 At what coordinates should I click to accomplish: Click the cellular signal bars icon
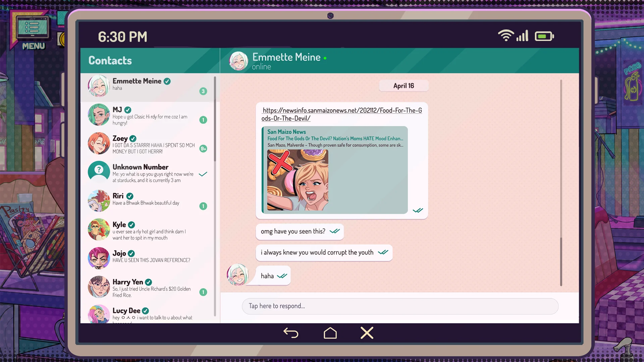coord(522,36)
